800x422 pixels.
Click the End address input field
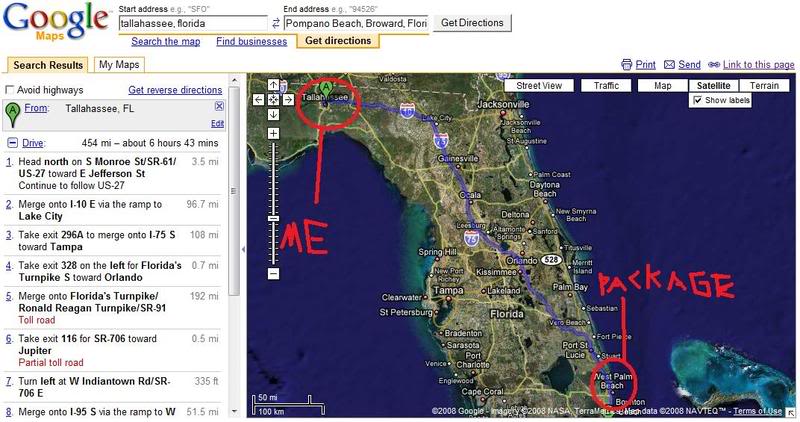tap(356, 23)
